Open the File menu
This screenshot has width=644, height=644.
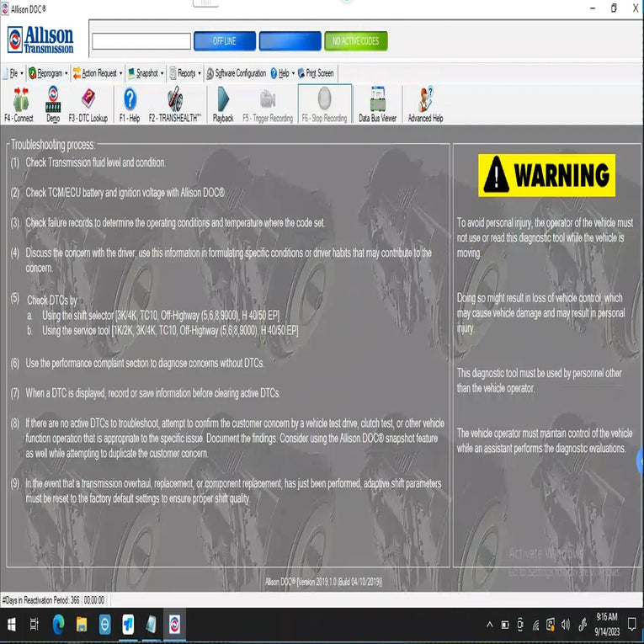[13, 73]
